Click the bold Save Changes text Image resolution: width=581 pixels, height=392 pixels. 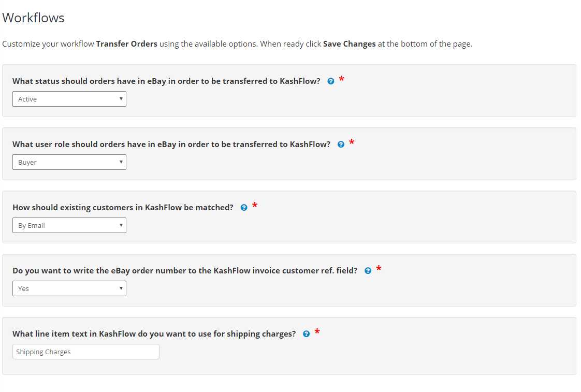click(349, 44)
